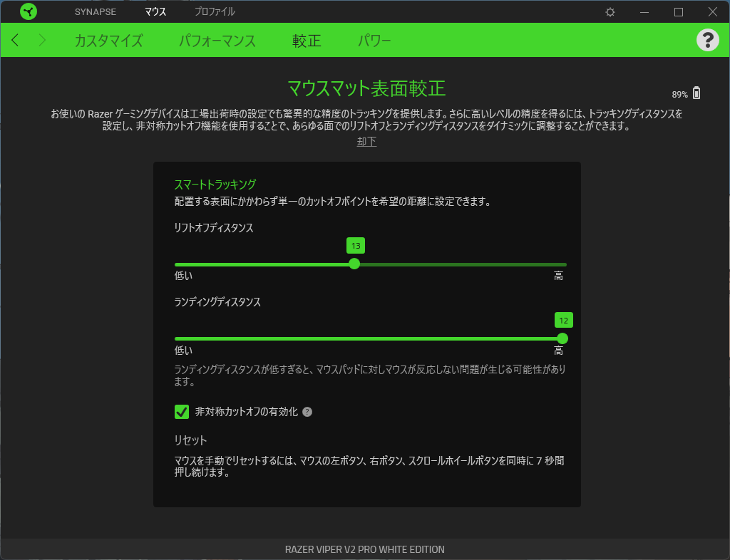
Task: Click the ランディングディスタンス slider handle
Action: pyautogui.click(x=562, y=338)
